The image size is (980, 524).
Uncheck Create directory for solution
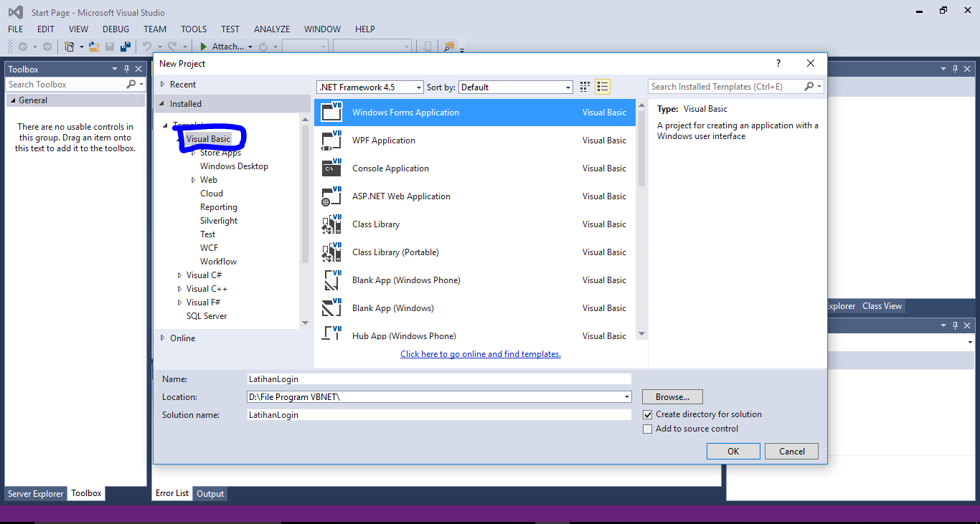point(648,414)
